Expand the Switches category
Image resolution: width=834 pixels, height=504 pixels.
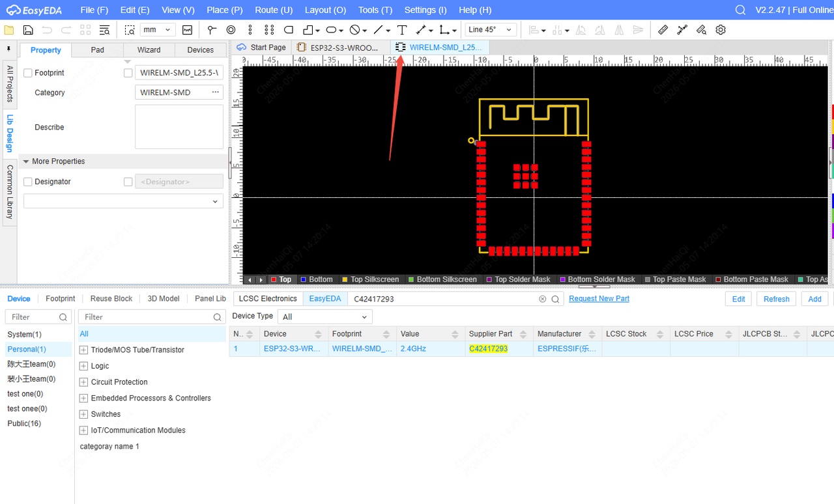(83, 414)
